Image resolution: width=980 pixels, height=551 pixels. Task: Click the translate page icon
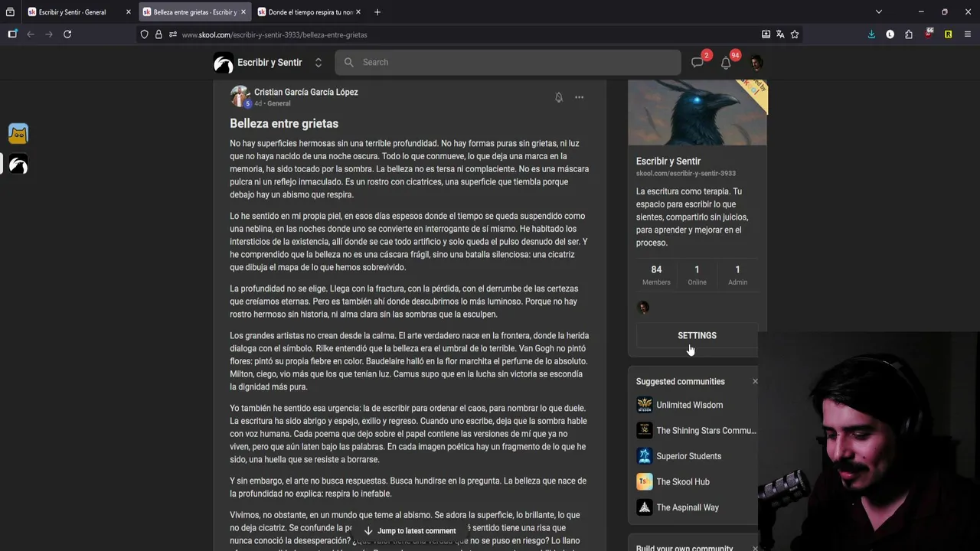[780, 34]
